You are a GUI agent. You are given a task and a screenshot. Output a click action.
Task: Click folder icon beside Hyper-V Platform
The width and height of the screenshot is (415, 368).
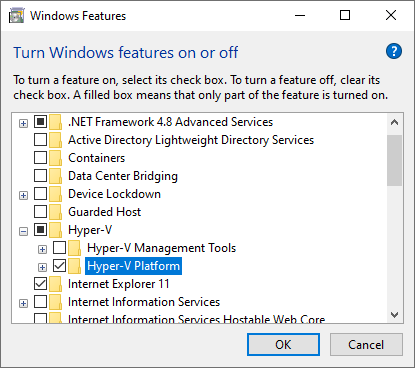coord(74,266)
